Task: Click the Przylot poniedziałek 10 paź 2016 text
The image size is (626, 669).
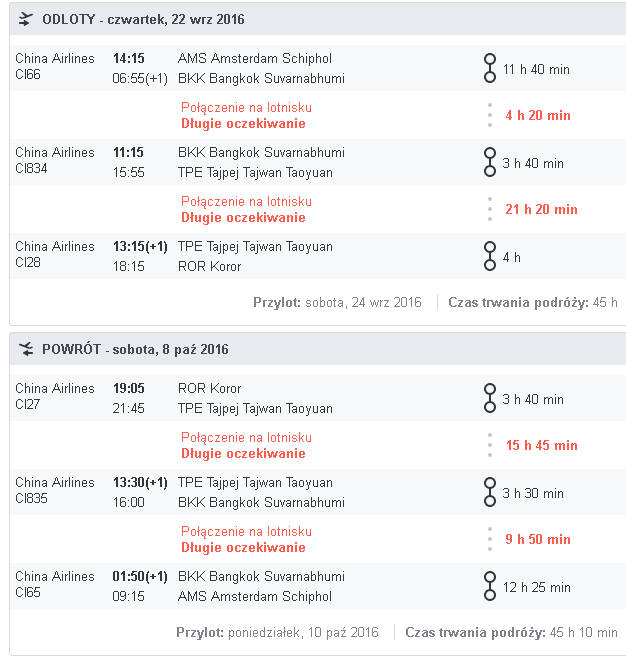Action: pyautogui.click(x=277, y=632)
